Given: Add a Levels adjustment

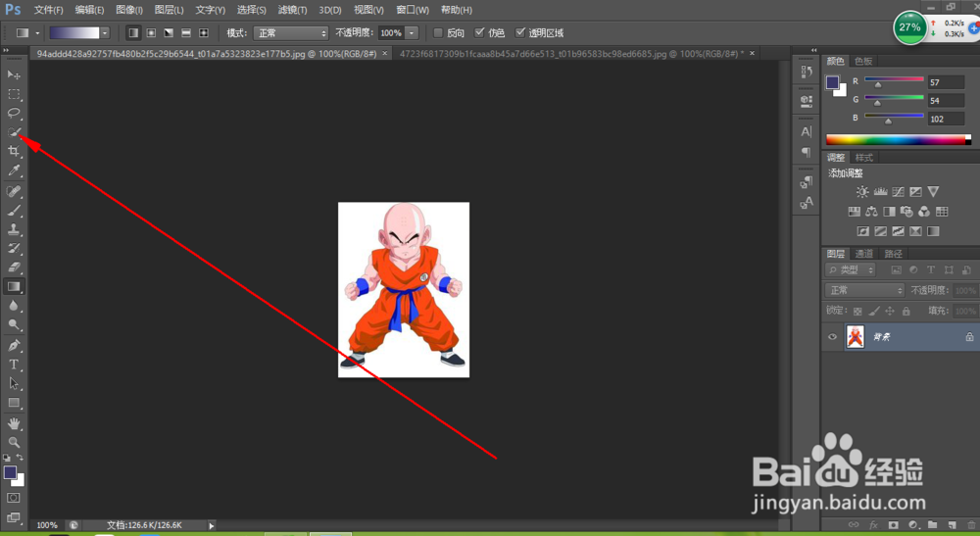Looking at the screenshot, I should coord(881,192).
